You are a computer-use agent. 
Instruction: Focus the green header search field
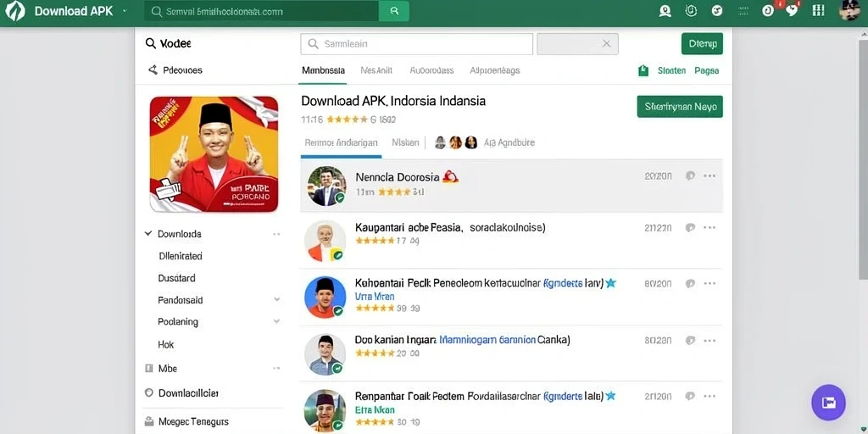[x=261, y=11]
